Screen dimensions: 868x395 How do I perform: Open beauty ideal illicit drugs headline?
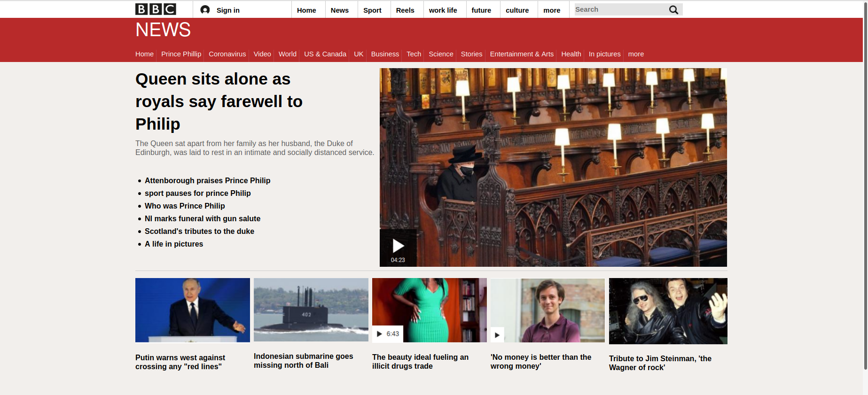[x=420, y=362]
